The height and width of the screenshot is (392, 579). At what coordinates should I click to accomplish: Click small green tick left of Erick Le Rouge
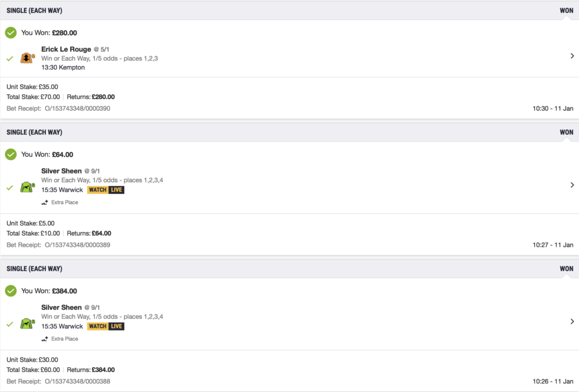coord(10,58)
